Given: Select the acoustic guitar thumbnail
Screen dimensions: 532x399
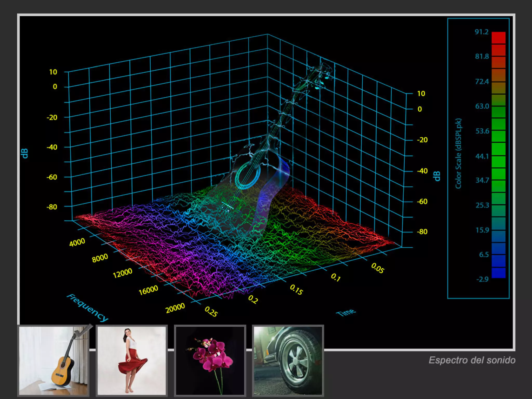Looking at the screenshot, I should pos(54,361).
